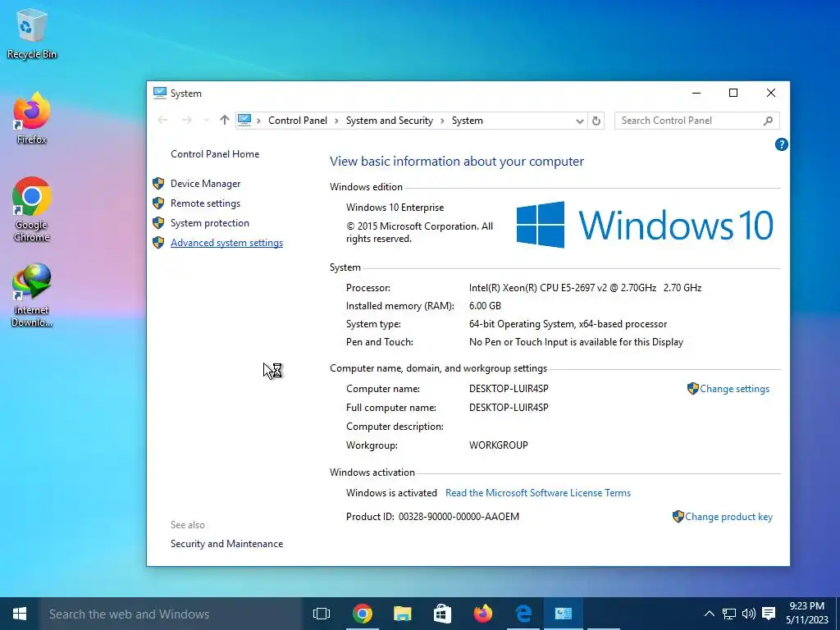The image size is (840, 630).
Task: Click the help question mark icon
Action: tap(781, 144)
